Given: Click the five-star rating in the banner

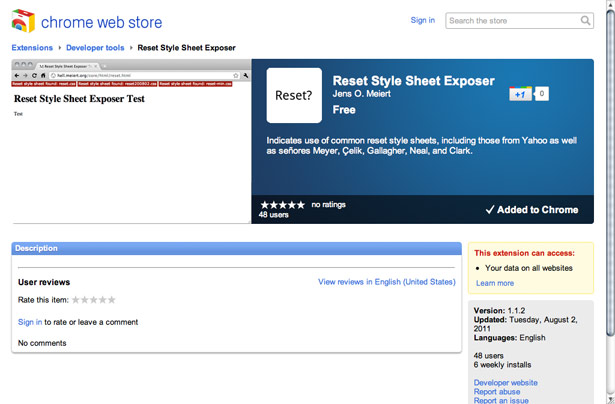Looking at the screenshot, I should click(x=282, y=205).
